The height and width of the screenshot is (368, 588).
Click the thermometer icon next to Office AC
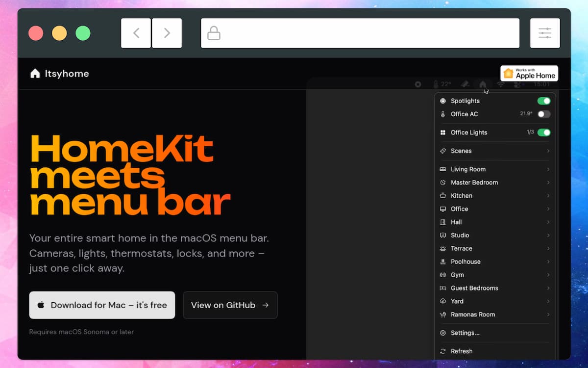click(443, 114)
